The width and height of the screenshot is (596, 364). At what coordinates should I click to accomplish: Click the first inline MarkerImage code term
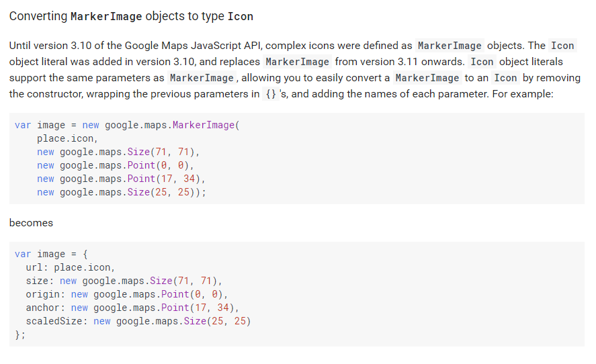450,46
